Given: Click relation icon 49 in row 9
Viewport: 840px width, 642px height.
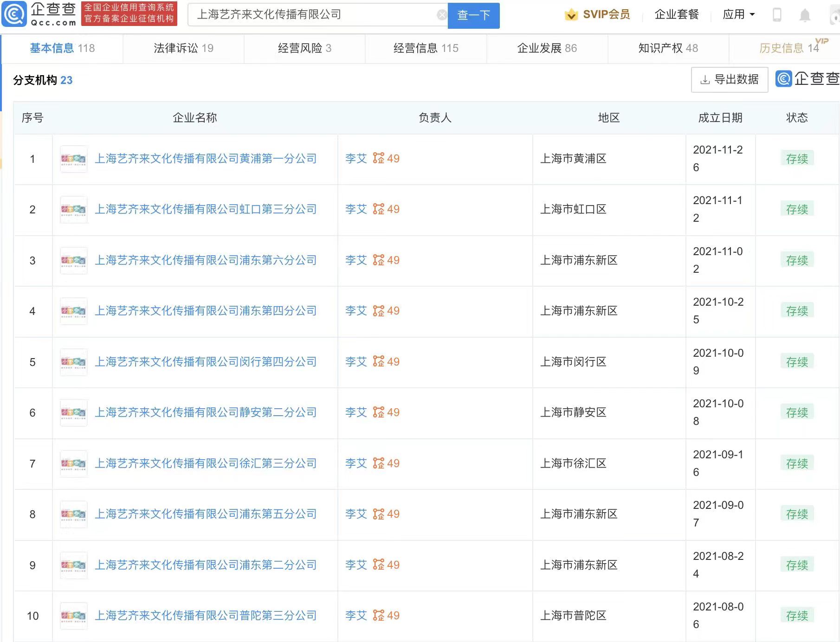Looking at the screenshot, I should (x=386, y=565).
